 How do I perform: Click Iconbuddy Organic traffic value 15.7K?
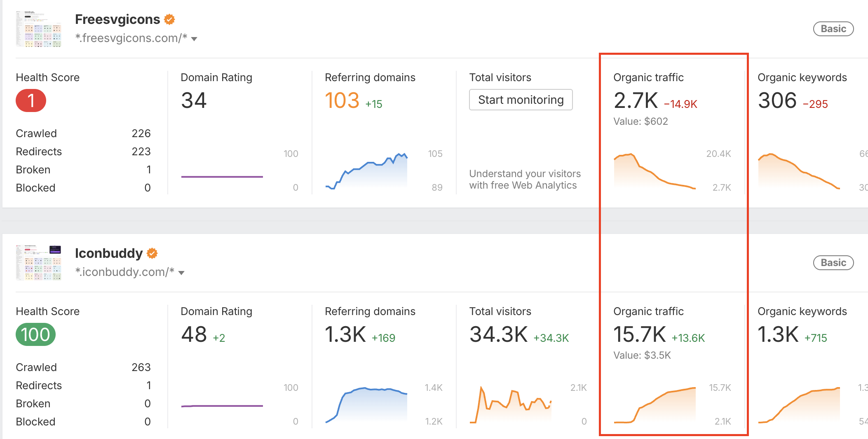point(640,334)
